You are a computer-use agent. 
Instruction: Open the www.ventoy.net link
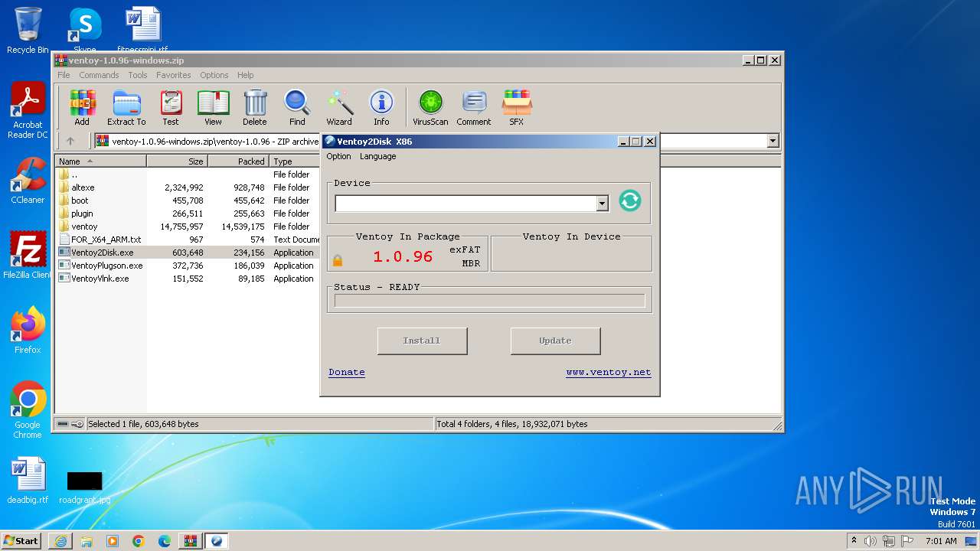coord(609,372)
